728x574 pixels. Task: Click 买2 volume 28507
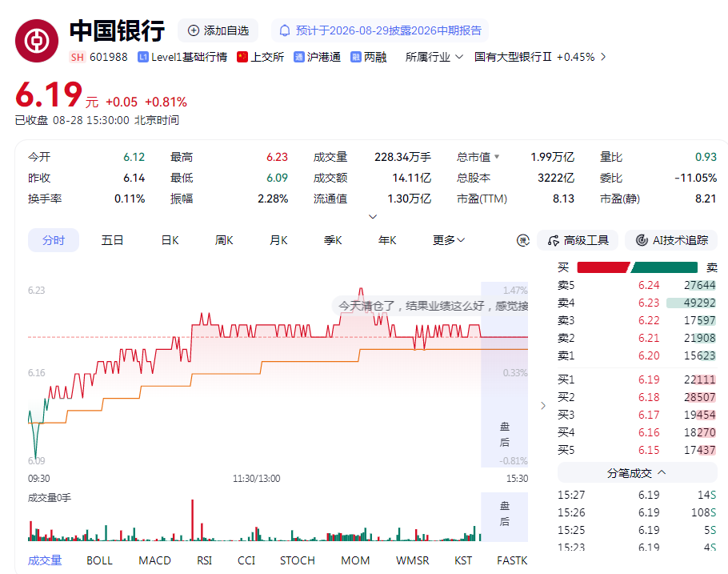tap(700, 397)
